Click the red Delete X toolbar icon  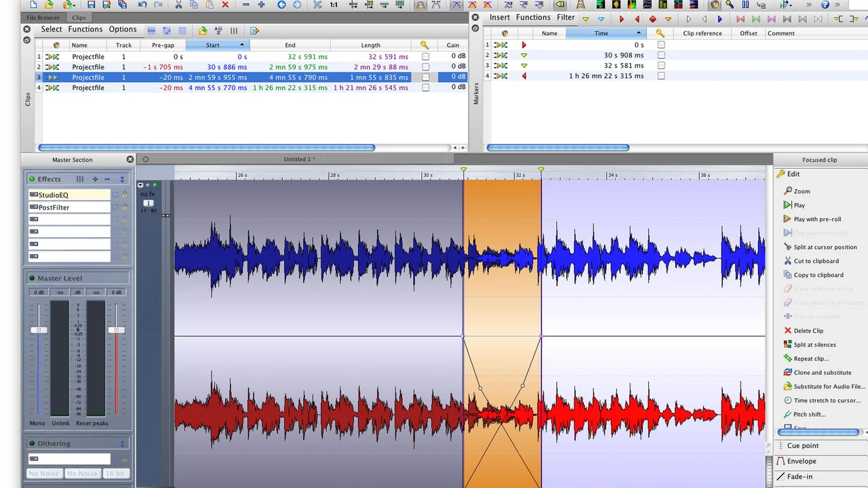pos(226,5)
